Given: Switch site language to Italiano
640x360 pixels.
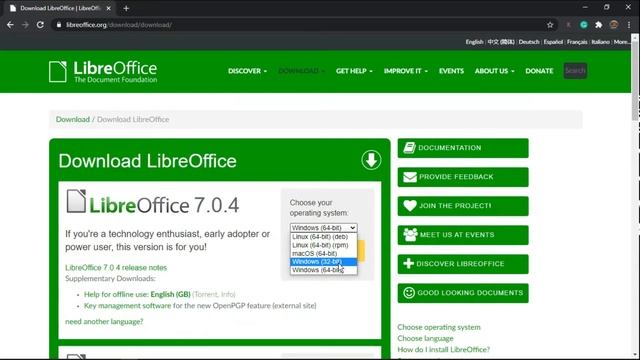Looking at the screenshot, I should point(600,42).
